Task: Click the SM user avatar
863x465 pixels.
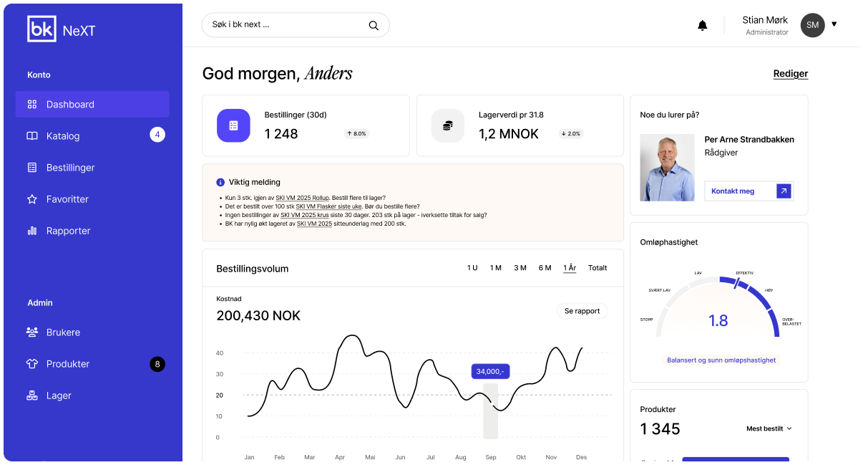Action: click(x=812, y=25)
